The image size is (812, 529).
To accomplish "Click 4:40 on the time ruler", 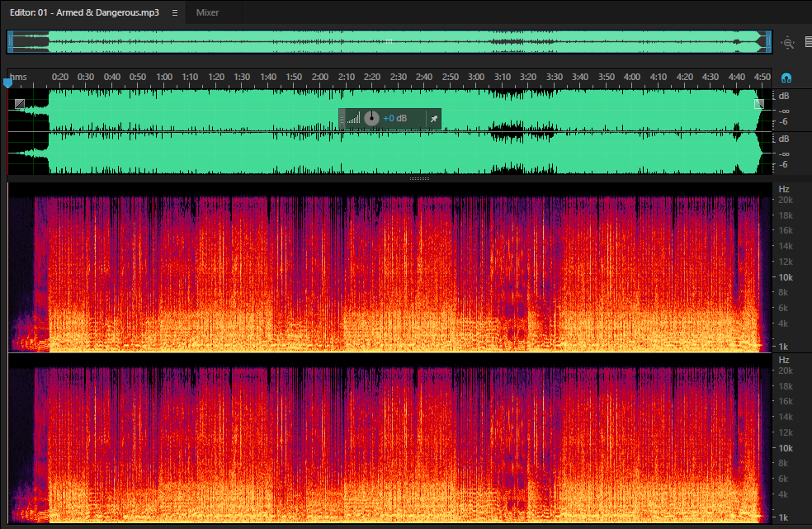I will point(736,78).
